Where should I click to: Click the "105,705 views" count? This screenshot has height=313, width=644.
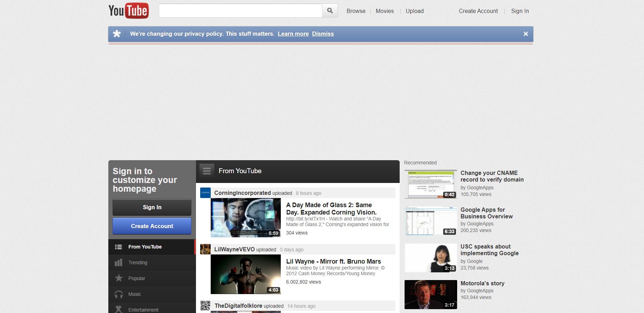coord(476,194)
